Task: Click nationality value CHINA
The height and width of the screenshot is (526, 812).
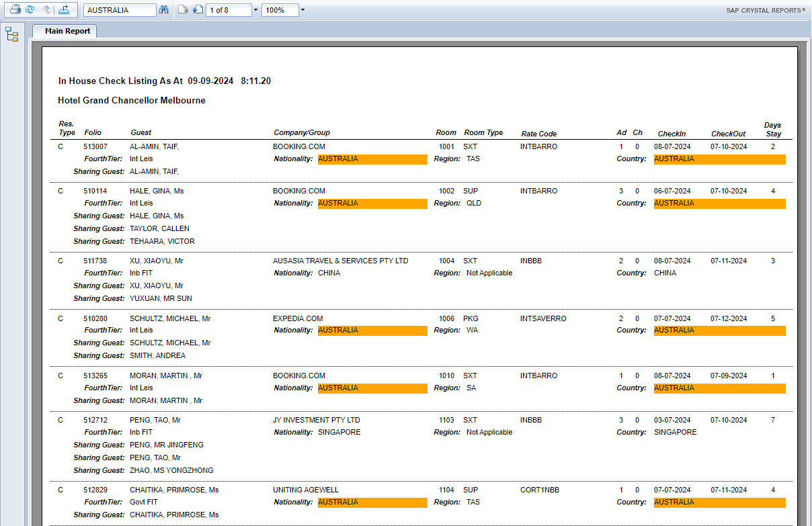Action: pos(329,273)
